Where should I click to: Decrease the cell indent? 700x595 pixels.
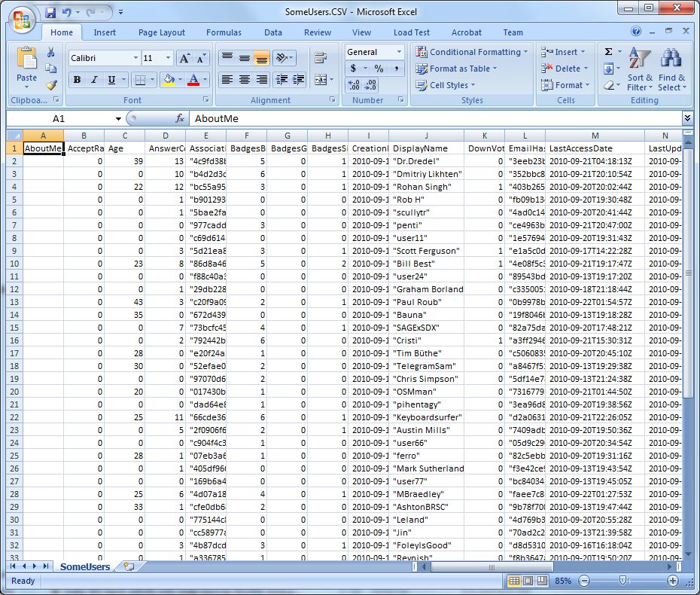(282, 80)
